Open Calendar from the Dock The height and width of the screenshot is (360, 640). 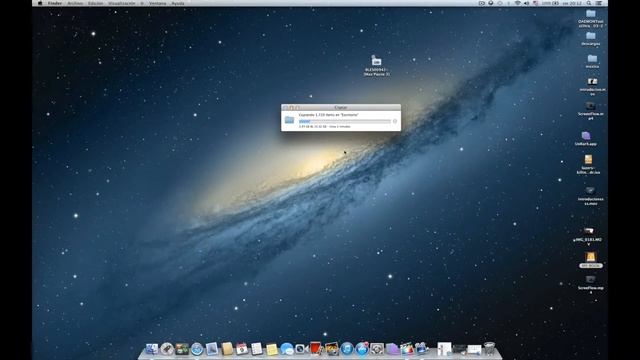tap(242, 349)
